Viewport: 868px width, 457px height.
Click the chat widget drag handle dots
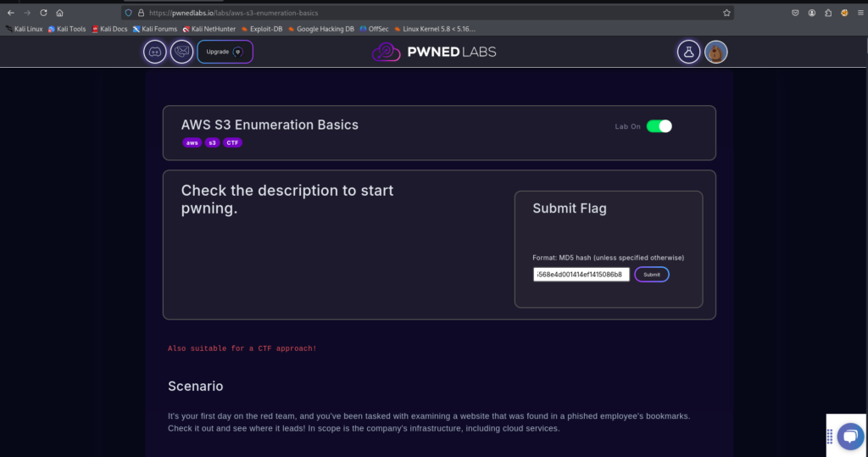[x=830, y=437]
